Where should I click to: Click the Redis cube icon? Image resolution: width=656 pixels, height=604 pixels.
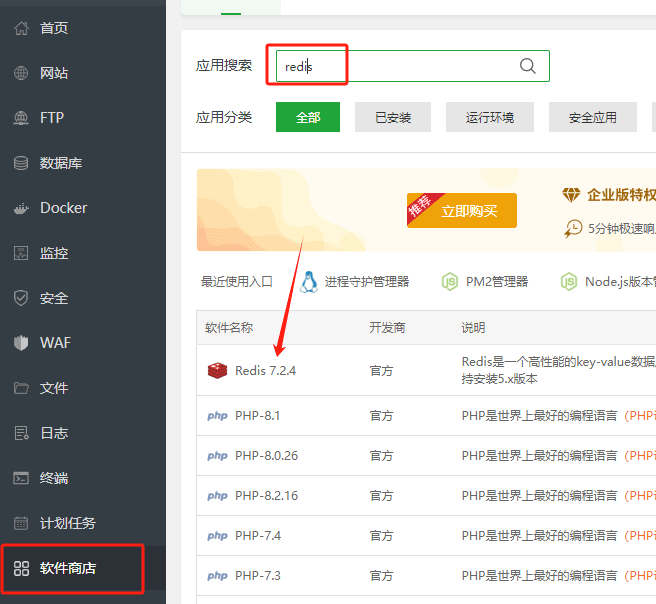[217, 371]
